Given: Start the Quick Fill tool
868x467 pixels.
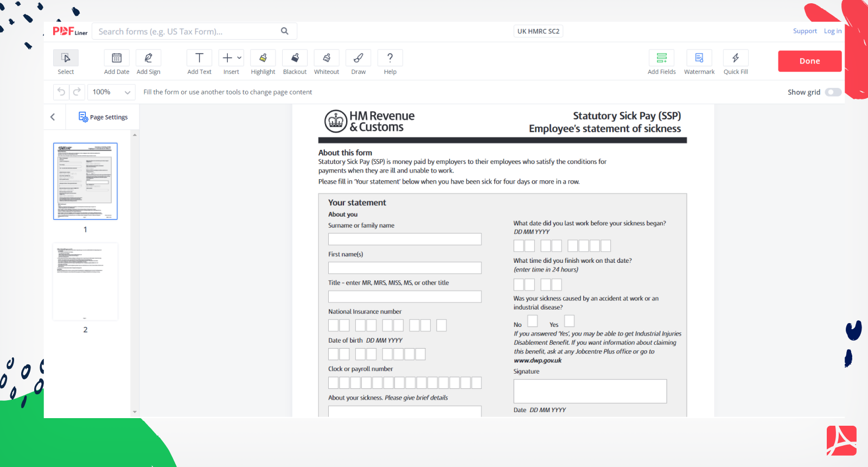Looking at the screenshot, I should coord(736,62).
